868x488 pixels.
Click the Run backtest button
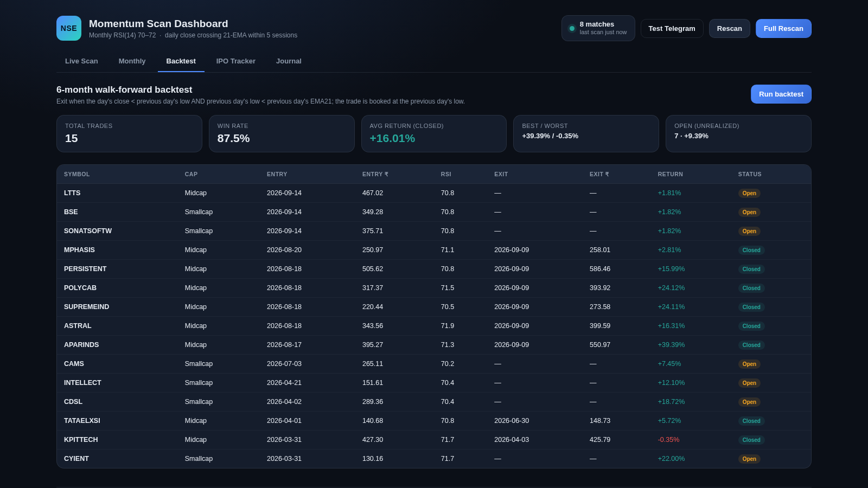(x=781, y=94)
